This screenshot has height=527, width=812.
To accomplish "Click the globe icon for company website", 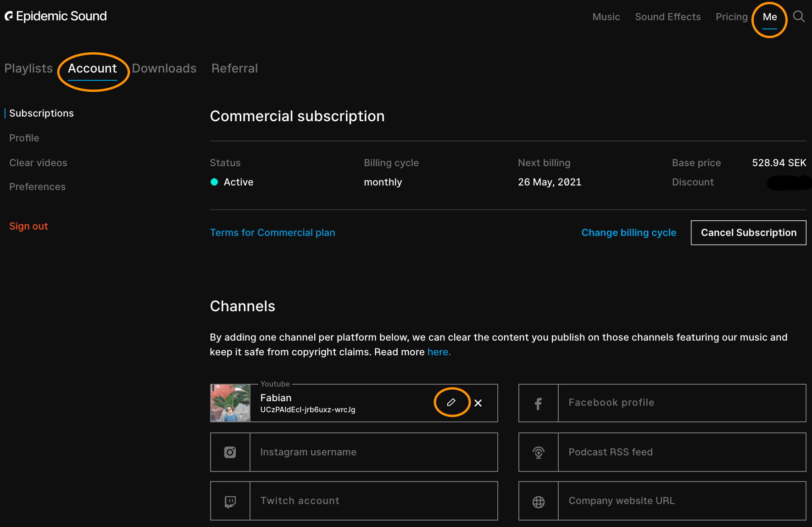I will coord(538,502).
